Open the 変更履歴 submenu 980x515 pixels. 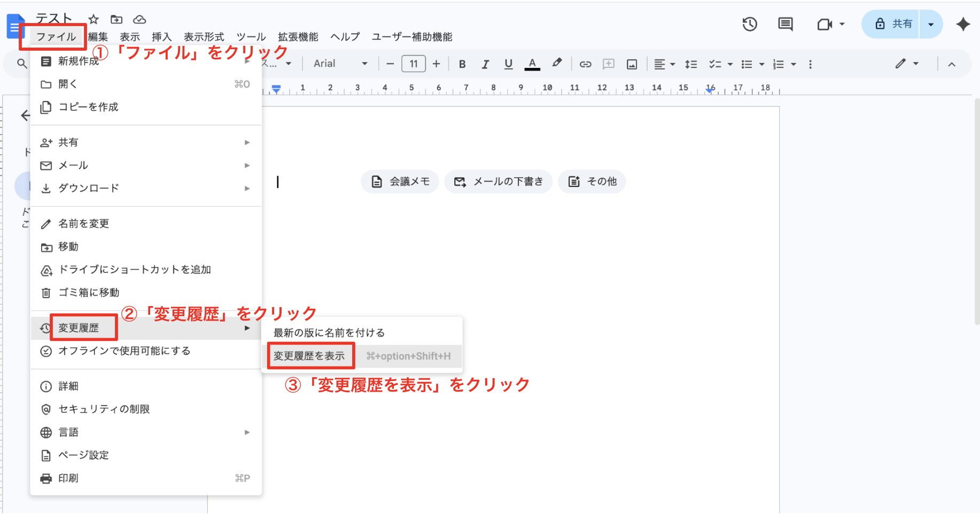[146, 327]
